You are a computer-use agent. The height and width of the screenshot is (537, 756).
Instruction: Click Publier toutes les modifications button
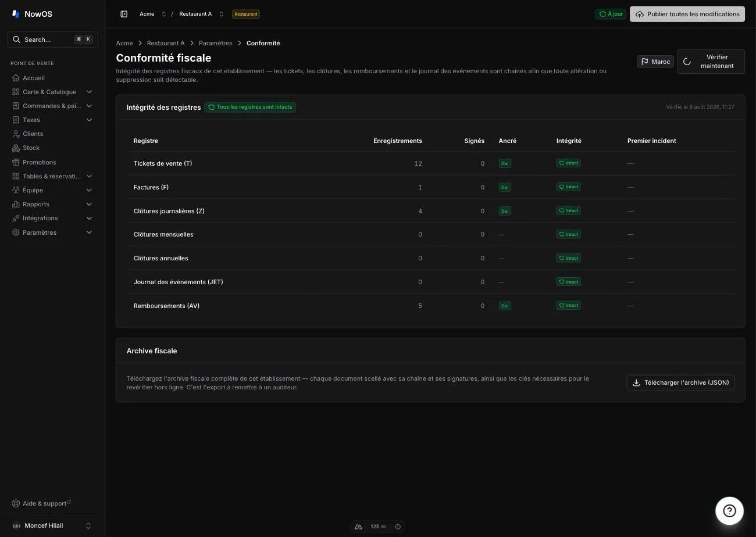(687, 14)
